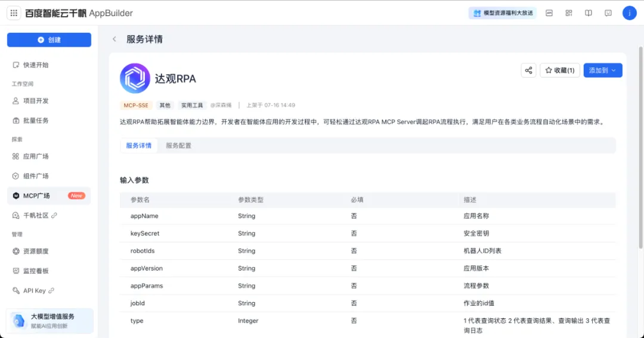The height and width of the screenshot is (338, 644).
Task: Favorite the service with 收藏 star button
Action: click(x=559, y=70)
